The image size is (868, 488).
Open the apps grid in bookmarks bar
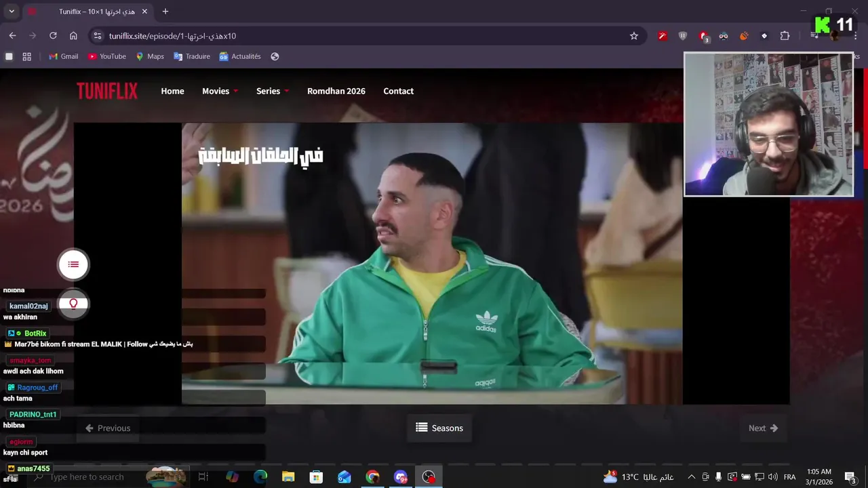click(27, 56)
